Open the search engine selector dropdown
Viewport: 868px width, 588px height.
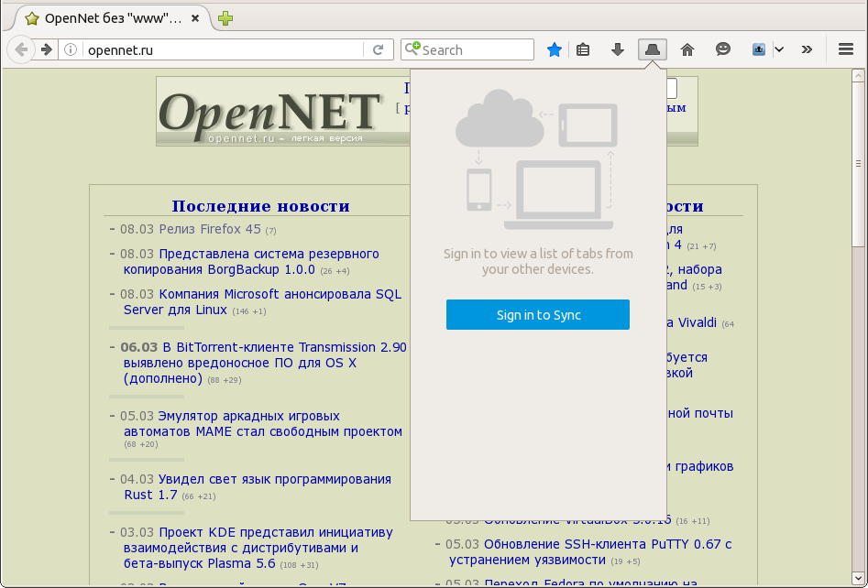(412, 50)
